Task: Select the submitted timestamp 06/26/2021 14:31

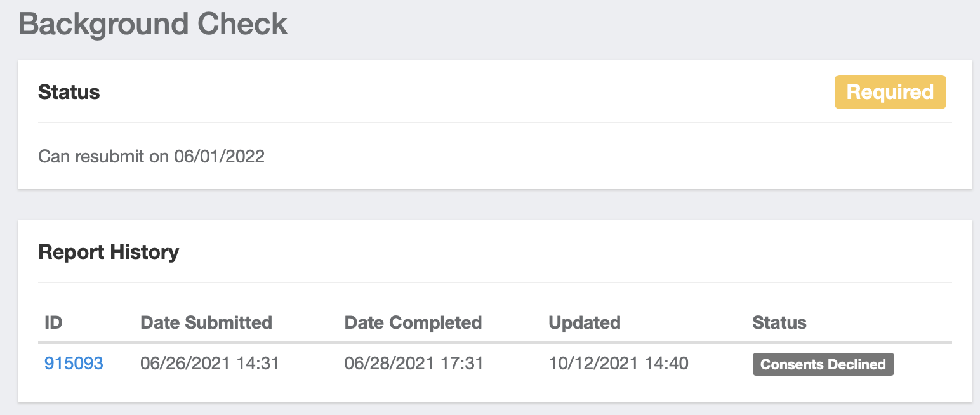Action: [x=209, y=363]
